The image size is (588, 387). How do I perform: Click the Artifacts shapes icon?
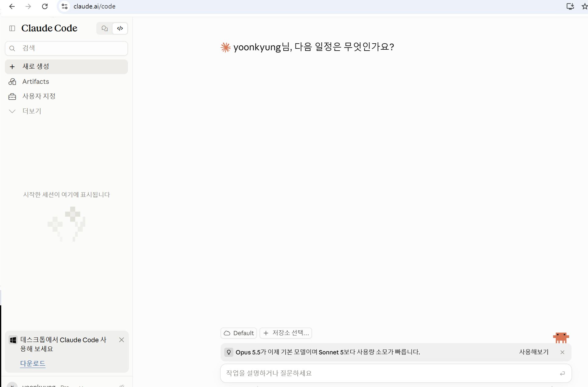[12, 81]
